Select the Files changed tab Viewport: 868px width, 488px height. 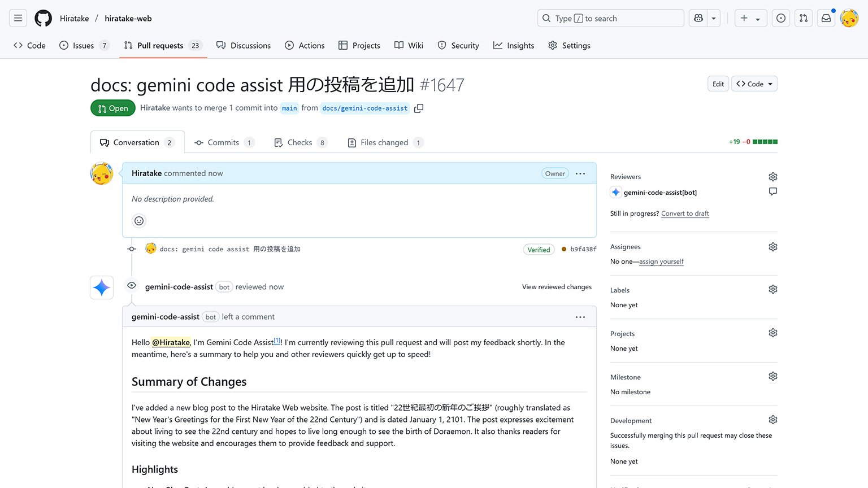(385, 142)
